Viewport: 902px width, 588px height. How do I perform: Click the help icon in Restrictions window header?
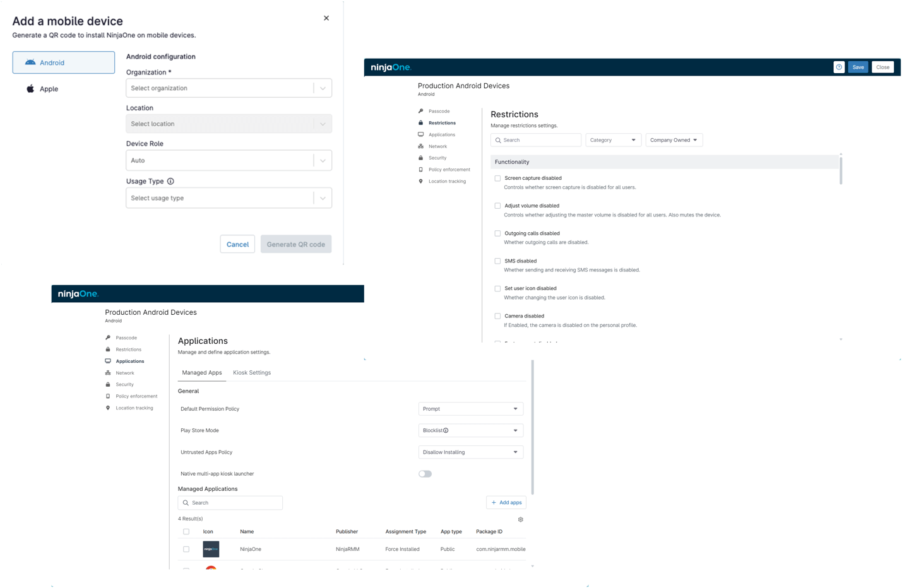(x=839, y=67)
